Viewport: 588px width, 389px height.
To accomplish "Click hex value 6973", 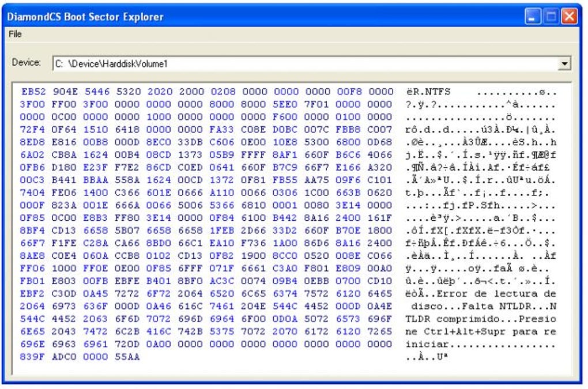I will point(65,307).
